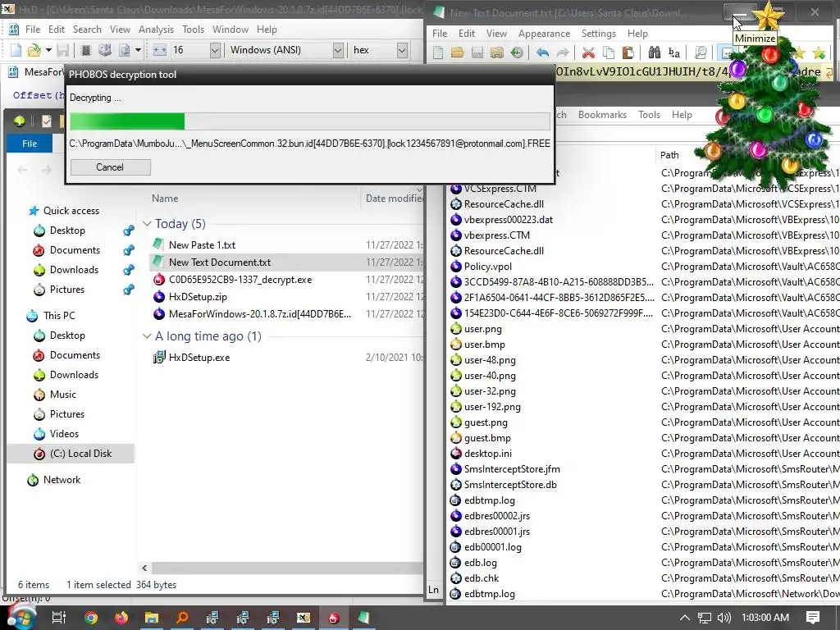Click Explorer horizontal scrollbar left arrow
840x630 pixels.
(144, 568)
